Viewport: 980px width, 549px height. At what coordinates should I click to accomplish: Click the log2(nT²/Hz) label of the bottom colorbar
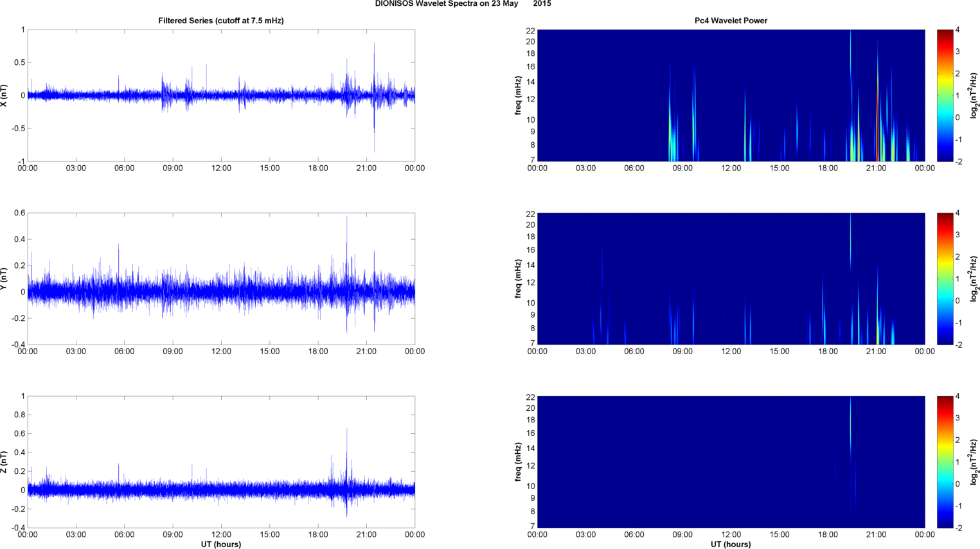click(974, 462)
